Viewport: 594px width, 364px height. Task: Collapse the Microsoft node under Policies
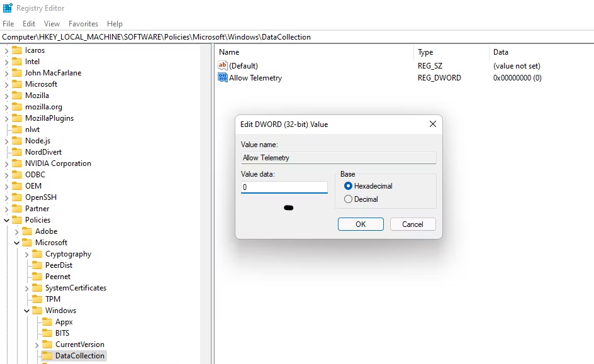(16, 243)
